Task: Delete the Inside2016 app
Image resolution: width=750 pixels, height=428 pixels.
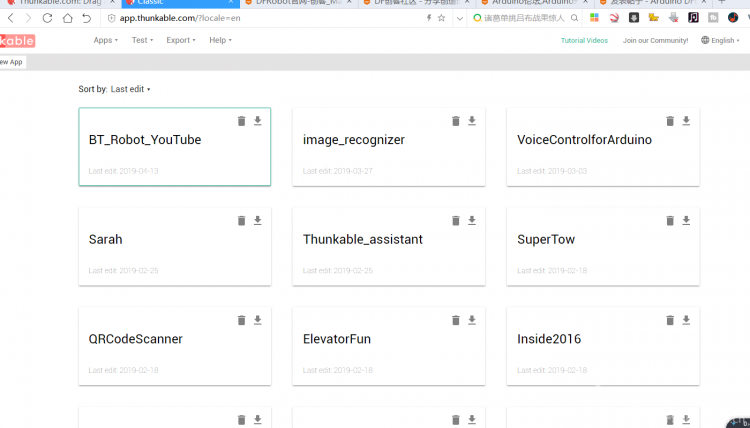Action: coord(670,320)
